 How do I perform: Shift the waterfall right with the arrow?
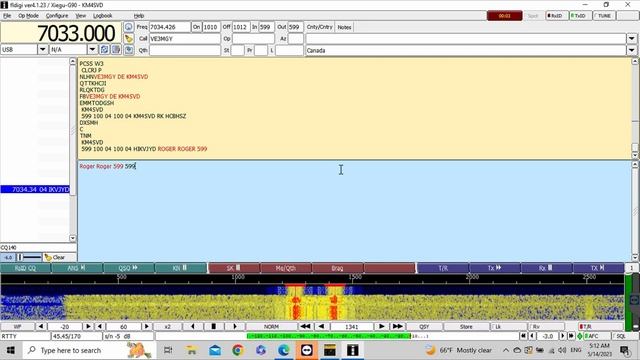point(235,327)
